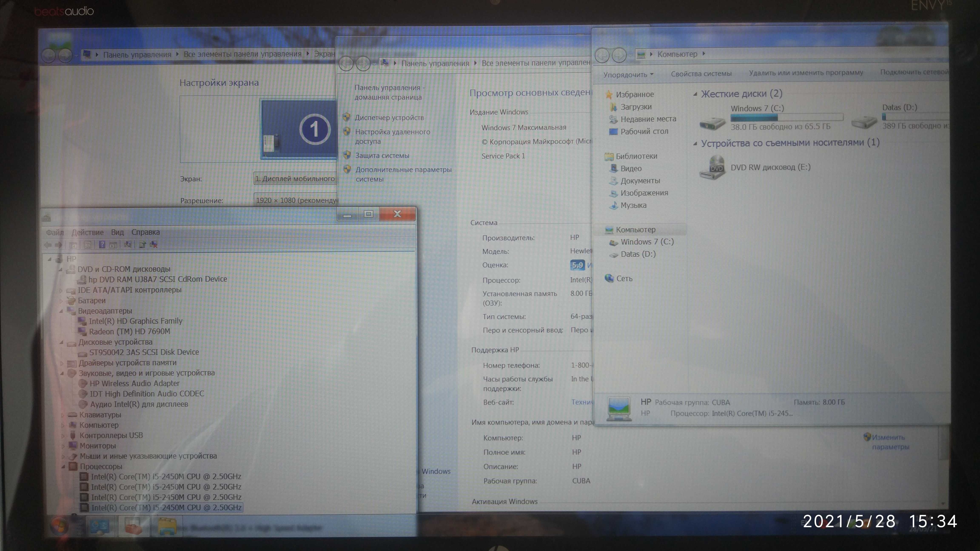Collapse Видеоадаптеры node
The width and height of the screenshot is (980, 551).
(61, 311)
